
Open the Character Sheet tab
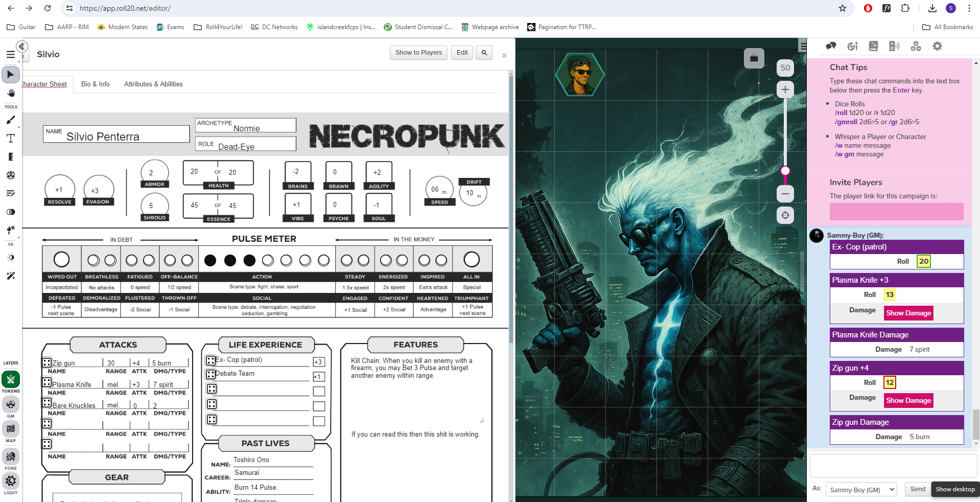44,84
